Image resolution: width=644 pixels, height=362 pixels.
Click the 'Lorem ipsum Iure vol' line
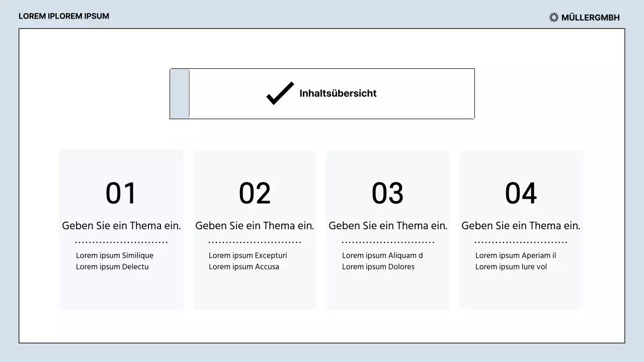point(511,266)
